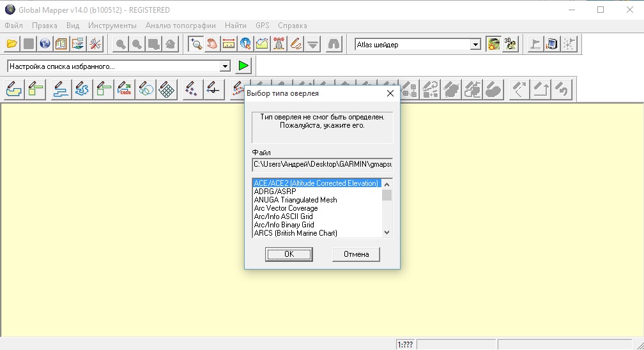Click the 1:??? scale status field

[405, 345]
